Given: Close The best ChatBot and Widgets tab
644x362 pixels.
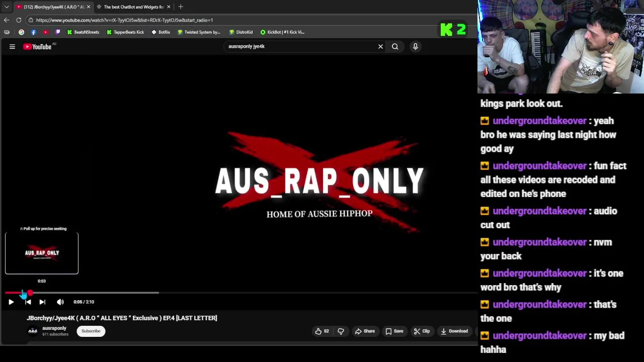Looking at the screenshot, I should (x=169, y=7).
